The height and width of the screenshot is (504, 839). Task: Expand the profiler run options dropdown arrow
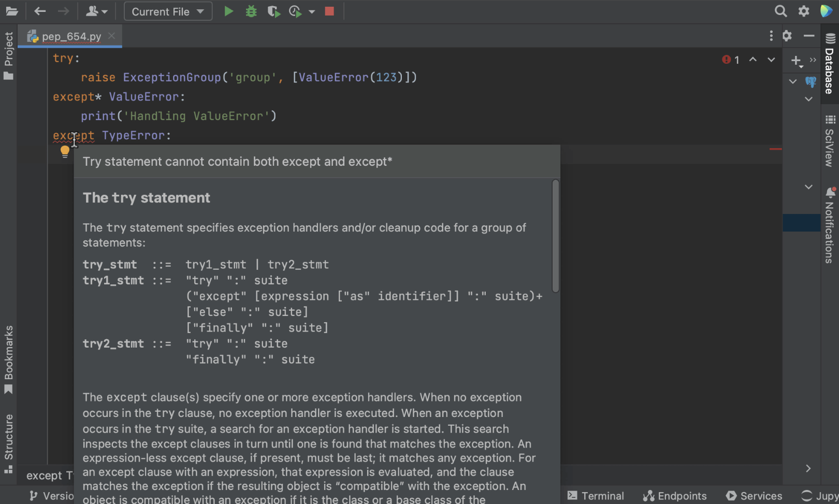pyautogui.click(x=312, y=12)
